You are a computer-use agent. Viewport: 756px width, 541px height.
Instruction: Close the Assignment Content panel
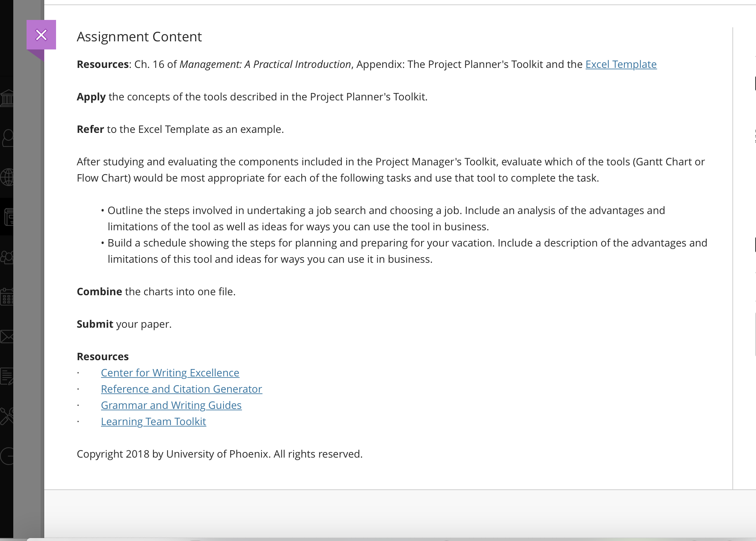pos(41,35)
